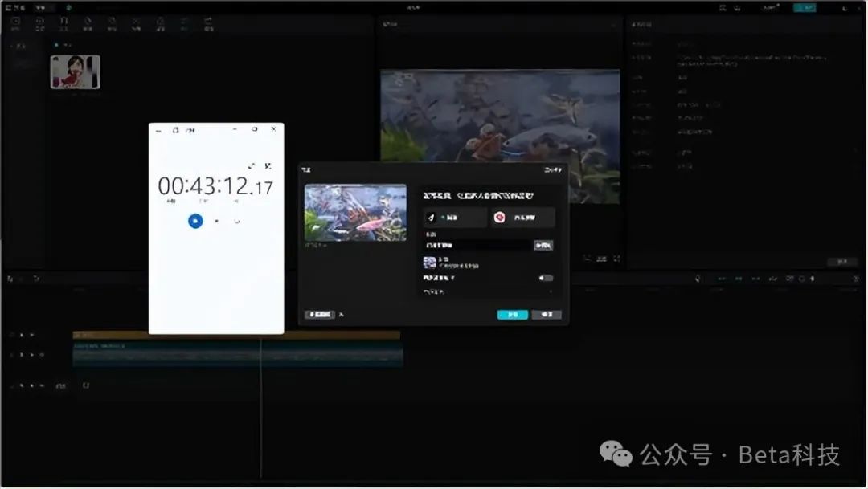The height and width of the screenshot is (489, 868).
Task: Pin the stopwatch with the keep-on-top icon
Action: (x=268, y=166)
